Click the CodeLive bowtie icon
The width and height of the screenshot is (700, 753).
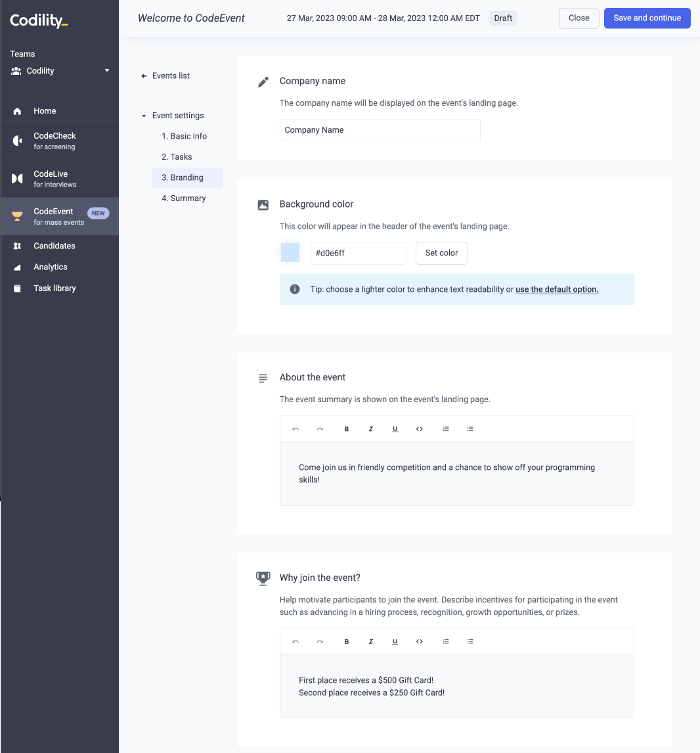(17, 179)
